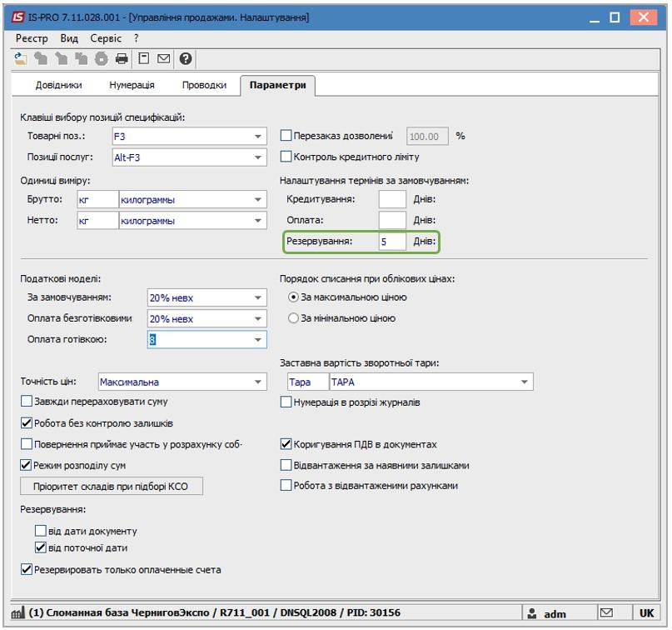The width and height of the screenshot is (672, 630).
Task: Toggle Повернення приймає участь у розрахунку checkbox
Action: click(27, 444)
